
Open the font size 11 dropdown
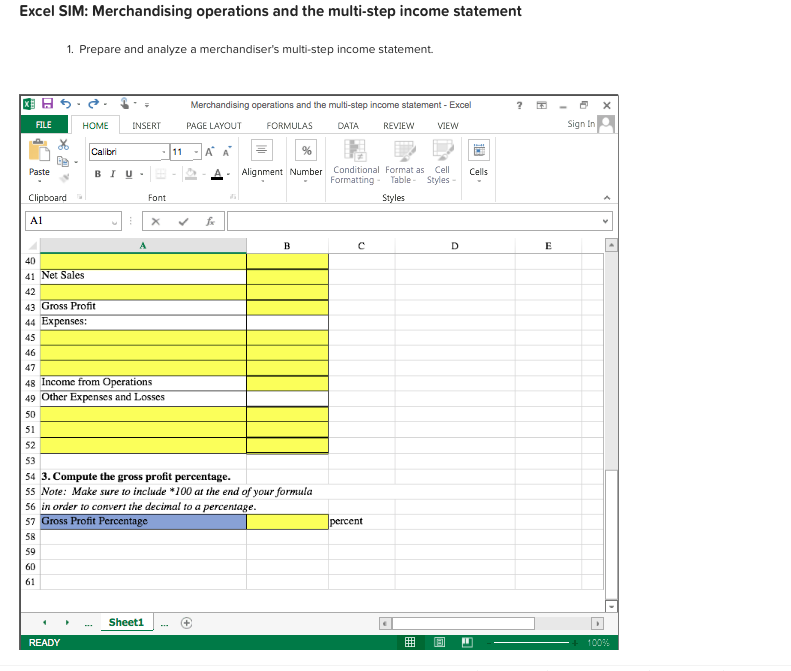[196, 152]
